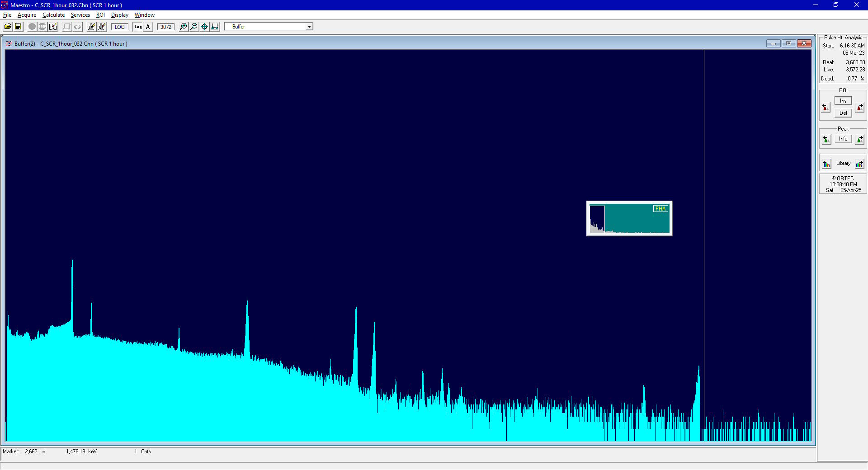Screen dimensions: 868x470
Task: Restore full spectrum view
Action: 204,27
